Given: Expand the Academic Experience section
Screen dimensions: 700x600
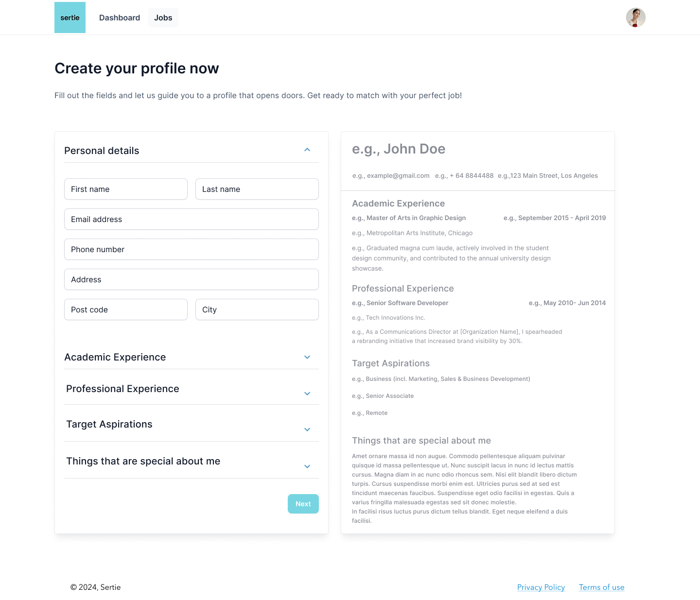Looking at the screenshot, I should [x=307, y=357].
